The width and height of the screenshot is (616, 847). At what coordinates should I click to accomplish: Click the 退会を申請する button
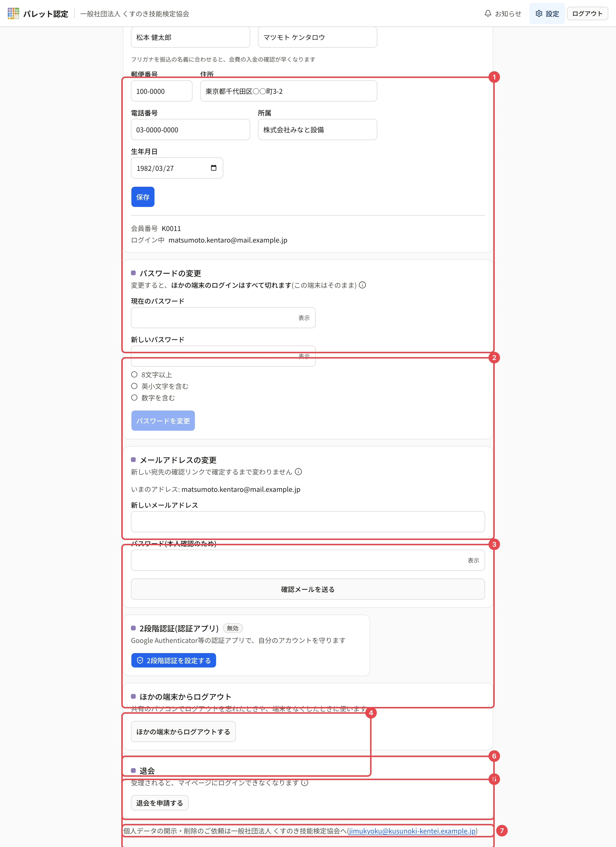tap(160, 802)
